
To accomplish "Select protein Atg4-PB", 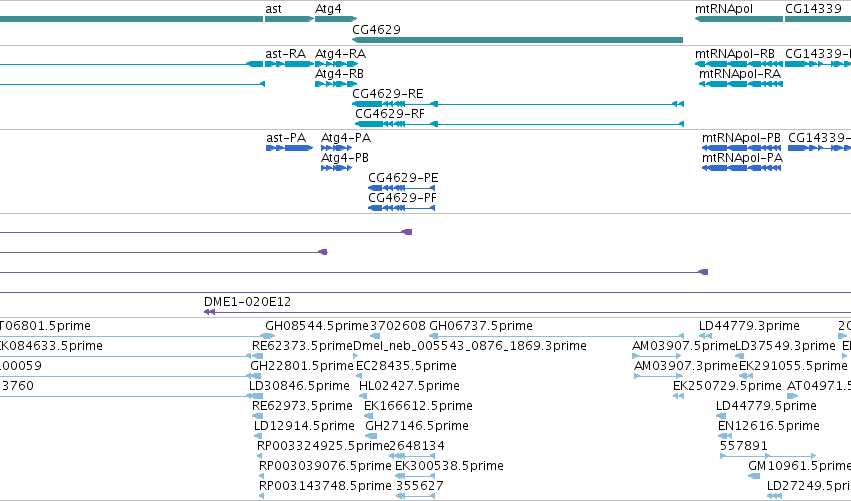I will (x=345, y=158).
